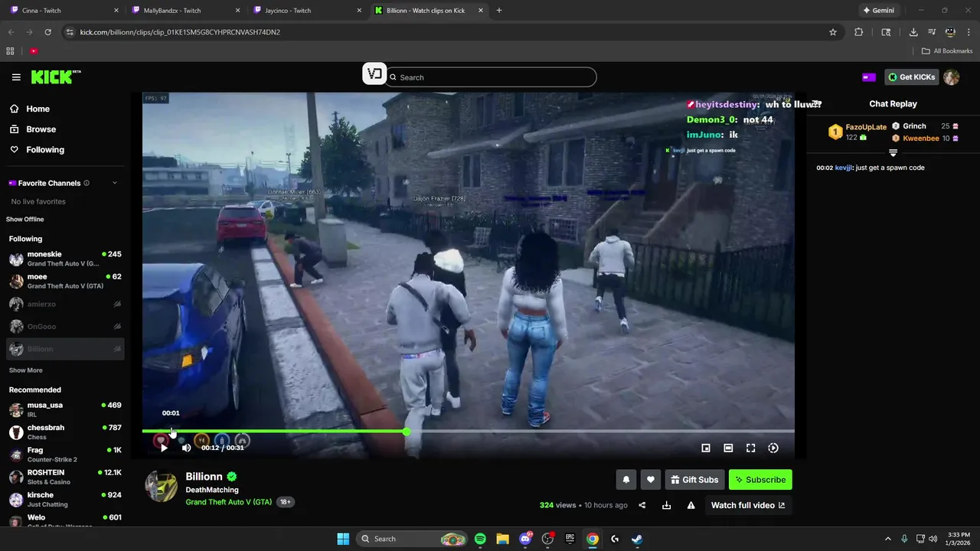The height and width of the screenshot is (551, 980).
Task: Open kirsche recommended channel
Action: click(x=65, y=500)
